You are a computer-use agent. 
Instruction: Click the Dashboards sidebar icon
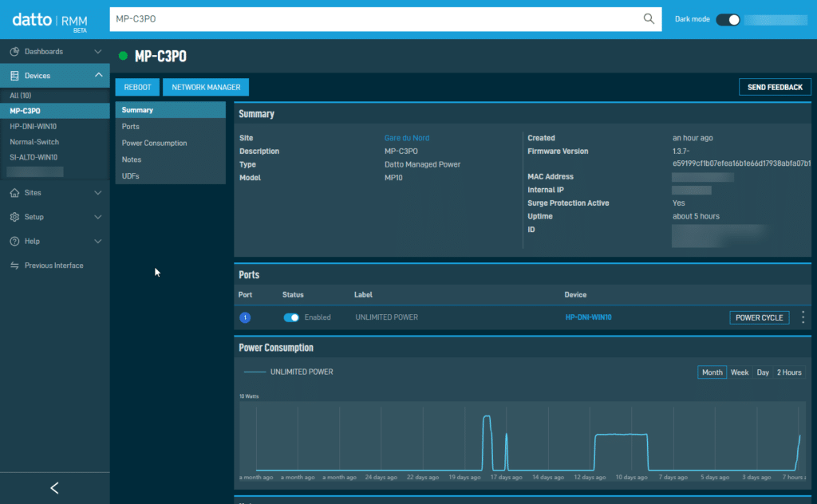pyautogui.click(x=14, y=52)
